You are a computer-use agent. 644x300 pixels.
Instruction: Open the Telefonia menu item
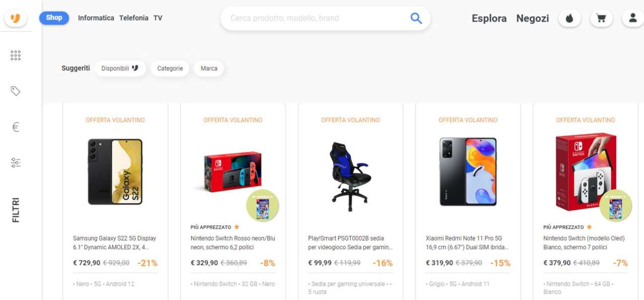134,18
